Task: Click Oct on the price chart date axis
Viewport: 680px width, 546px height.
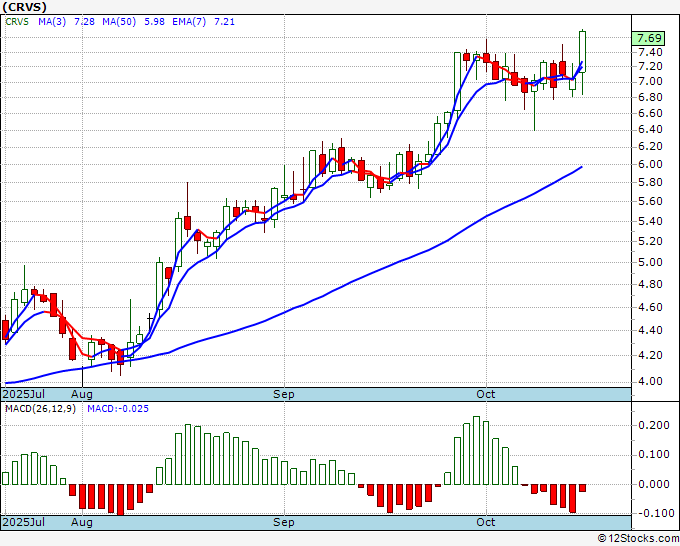Action: click(485, 394)
